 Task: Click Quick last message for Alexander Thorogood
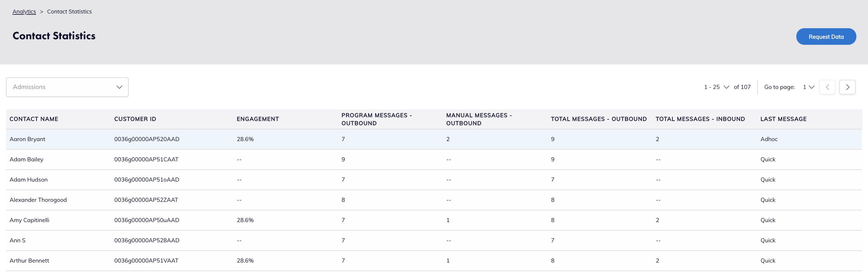click(x=768, y=200)
